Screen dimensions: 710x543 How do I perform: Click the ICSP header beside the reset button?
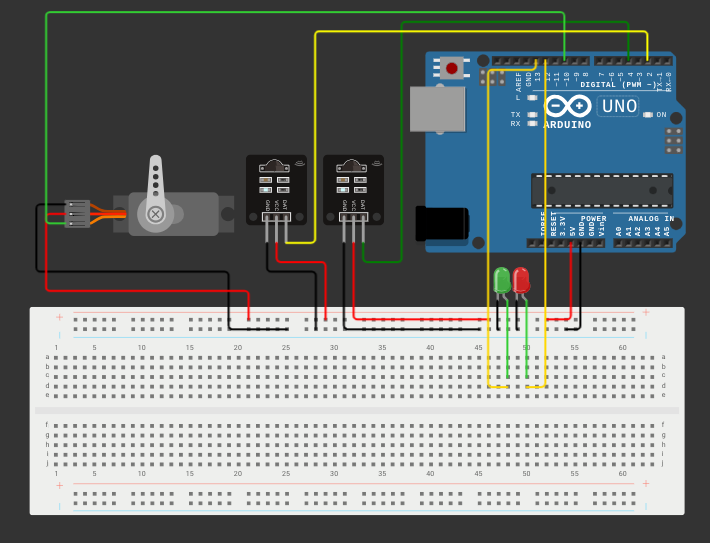point(492,77)
